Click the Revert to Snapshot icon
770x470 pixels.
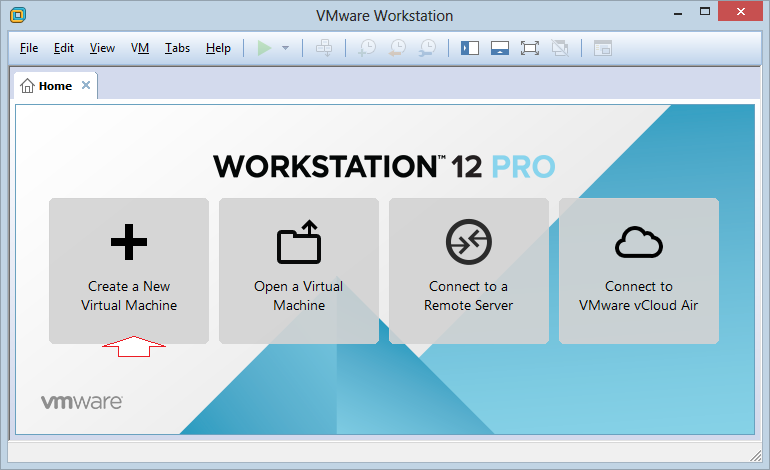397,48
